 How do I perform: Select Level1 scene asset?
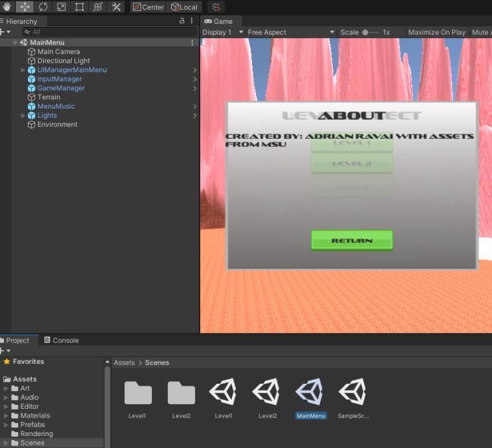tap(223, 392)
